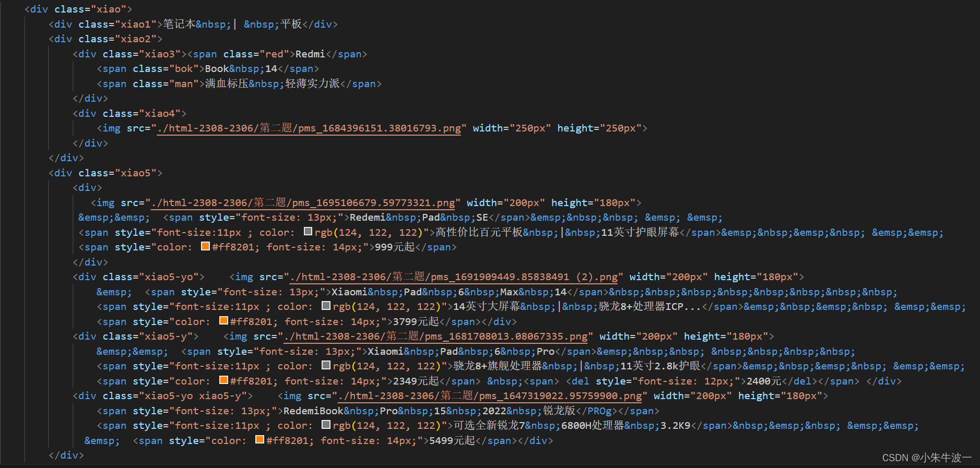
Task: Click class value "xiao1"
Action: coord(136,25)
